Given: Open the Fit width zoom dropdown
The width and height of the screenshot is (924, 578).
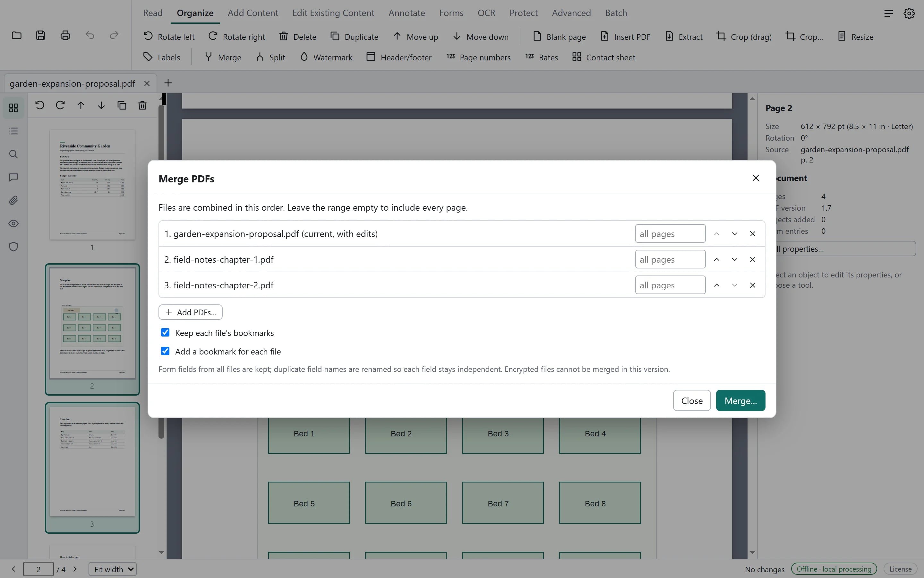Looking at the screenshot, I should tap(113, 569).
